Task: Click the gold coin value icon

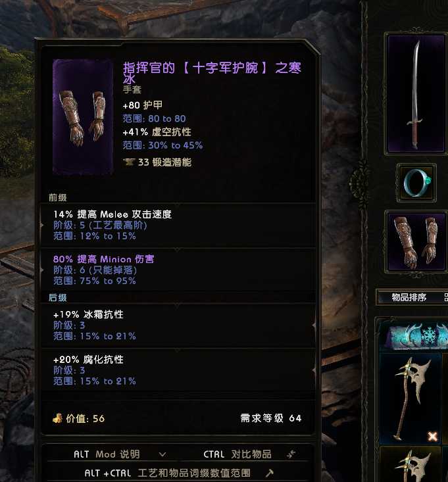Action: tap(57, 418)
